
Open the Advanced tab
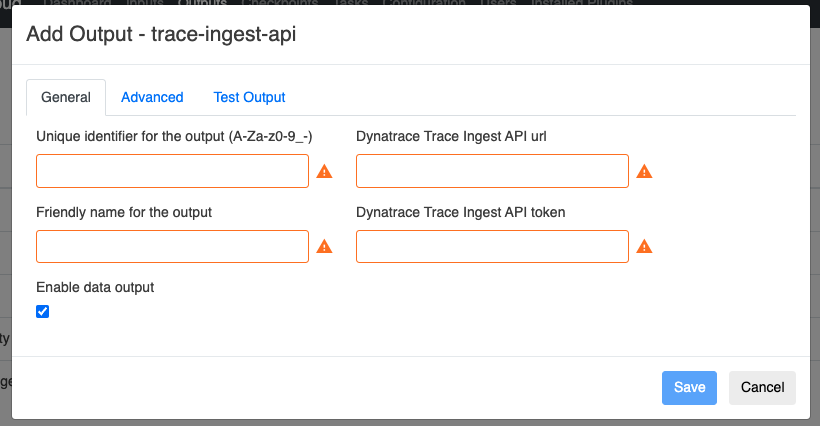(152, 97)
